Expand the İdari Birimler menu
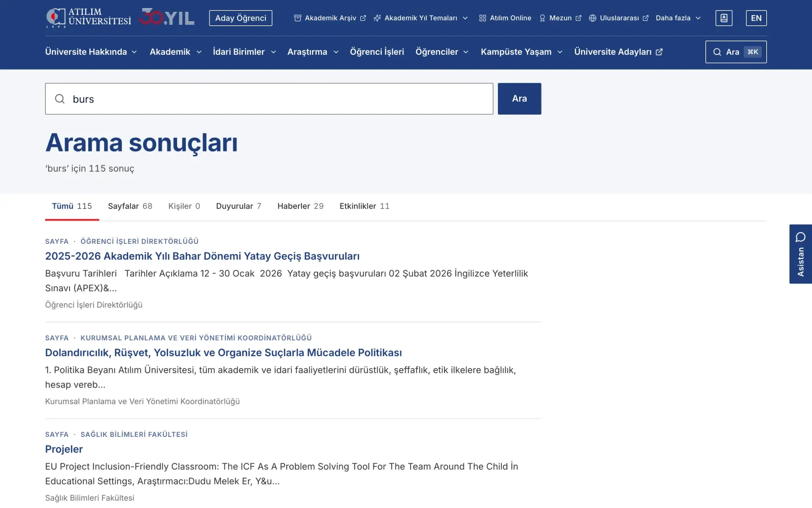This screenshot has width=812, height=508. tap(245, 52)
